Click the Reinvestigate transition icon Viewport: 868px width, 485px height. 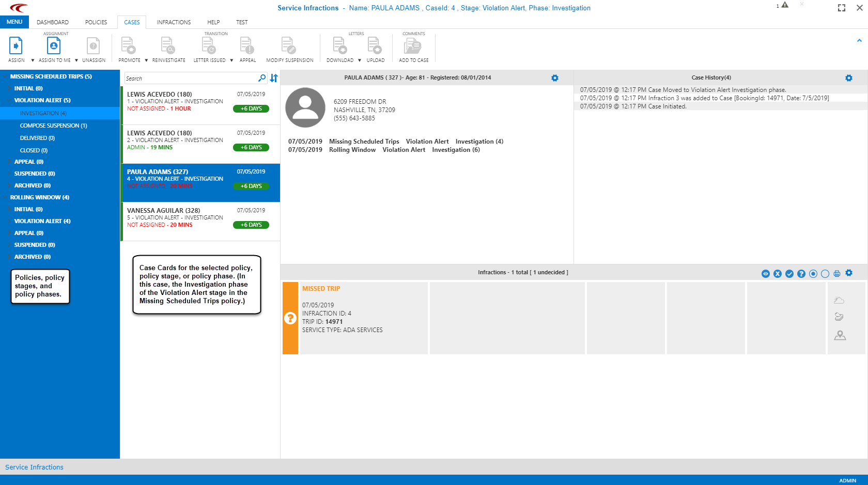pyautogui.click(x=168, y=46)
